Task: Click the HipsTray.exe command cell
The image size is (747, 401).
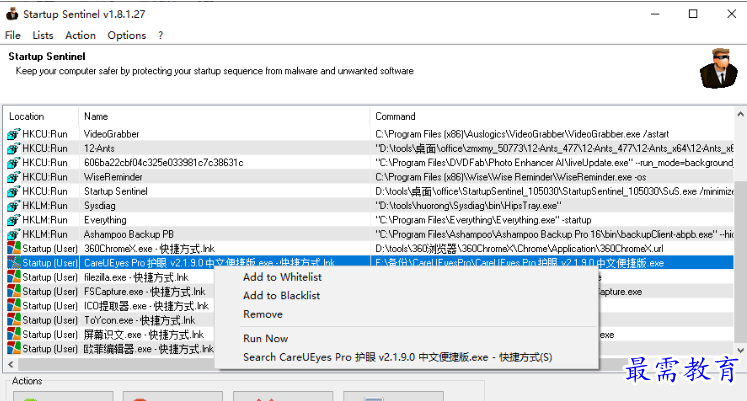Action: pyautogui.click(x=468, y=206)
